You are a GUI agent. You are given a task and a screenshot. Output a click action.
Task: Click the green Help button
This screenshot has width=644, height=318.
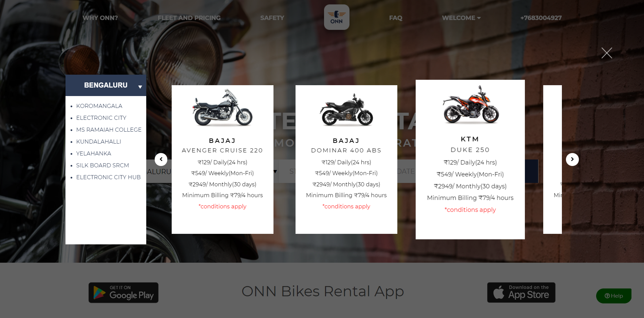(x=614, y=296)
